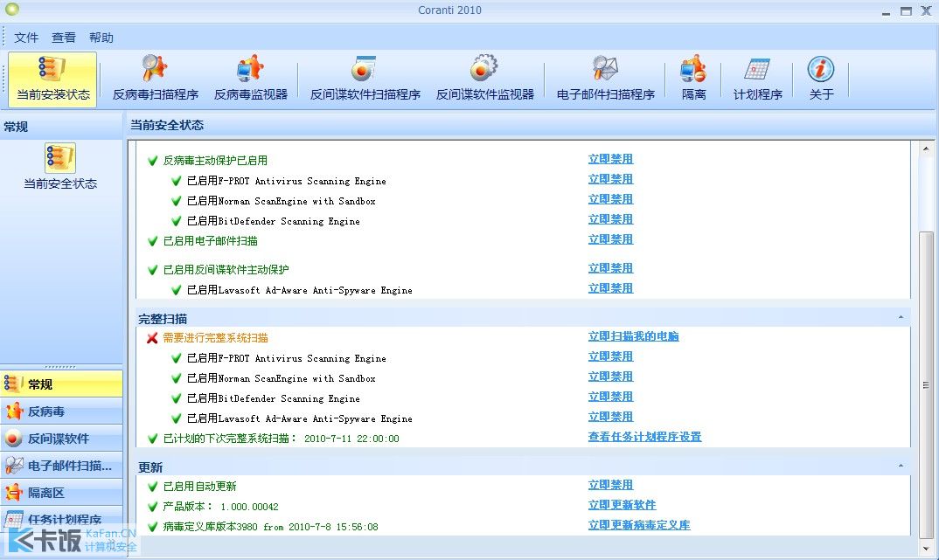Open the 电子邮件扫描程序 toolbar icon
This screenshot has height=560, width=939.
(605, 79)
